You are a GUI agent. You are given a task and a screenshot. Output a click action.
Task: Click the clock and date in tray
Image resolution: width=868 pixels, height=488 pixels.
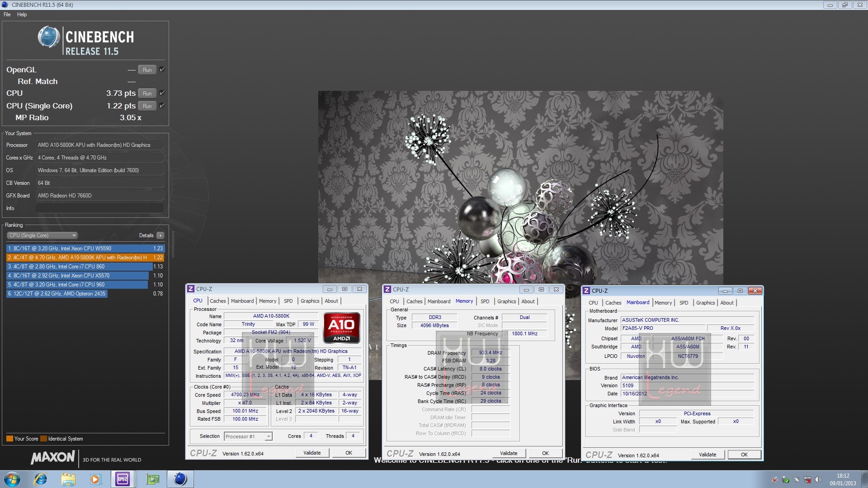pyautogui.click(x=843, y=479)
